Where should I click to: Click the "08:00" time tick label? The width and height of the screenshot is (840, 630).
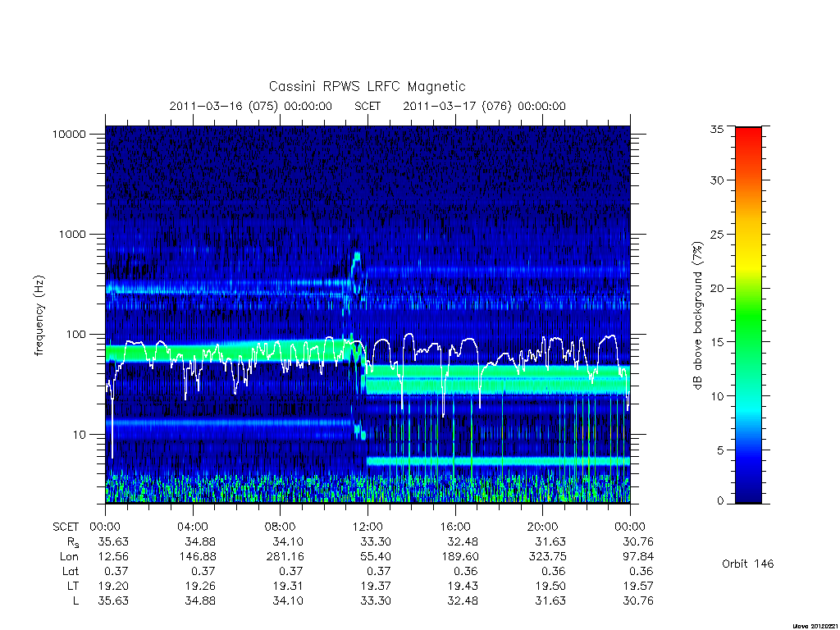point(280,527)
